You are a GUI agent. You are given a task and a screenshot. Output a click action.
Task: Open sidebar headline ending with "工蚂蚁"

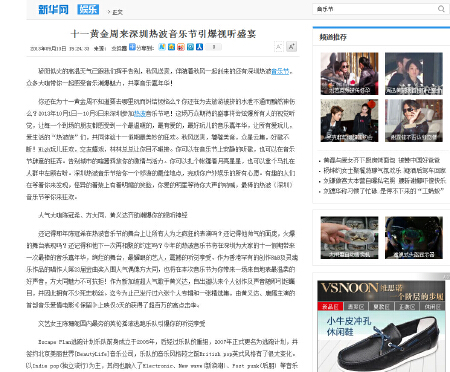[383, 191]
